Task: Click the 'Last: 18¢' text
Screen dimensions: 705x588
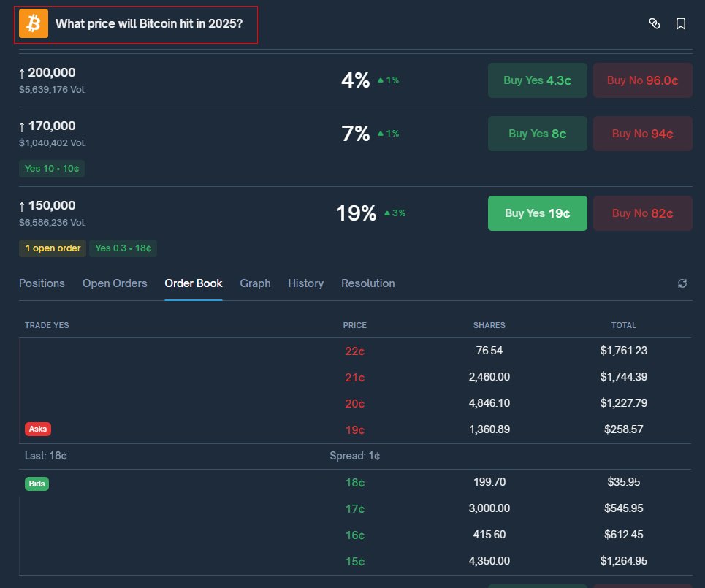Action: pos(46,456)
